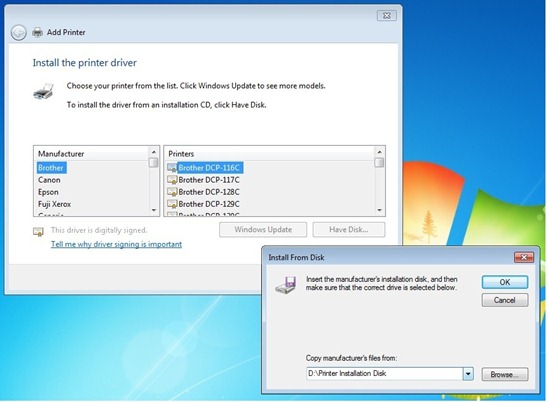
Task: Click the Brother DCP-117C printer icon
Action: coord(172,180)
